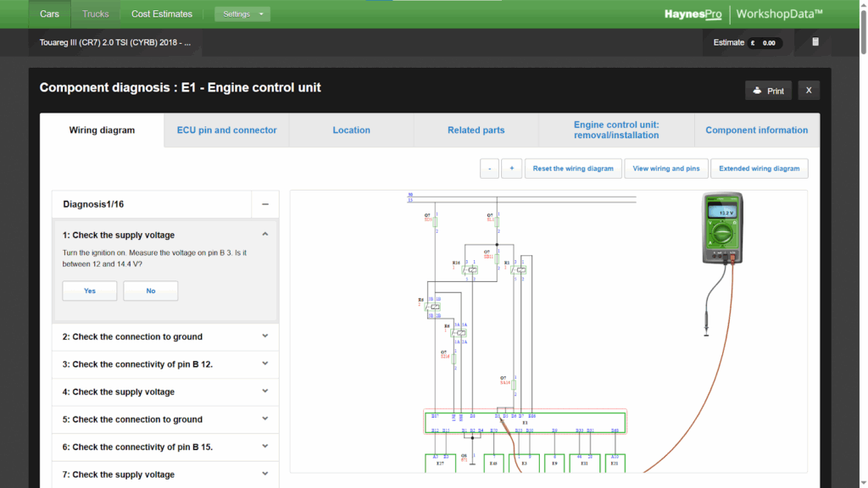868x488 pixels.
Task: Open the Settings dropdown
Action: pos(242,14)
